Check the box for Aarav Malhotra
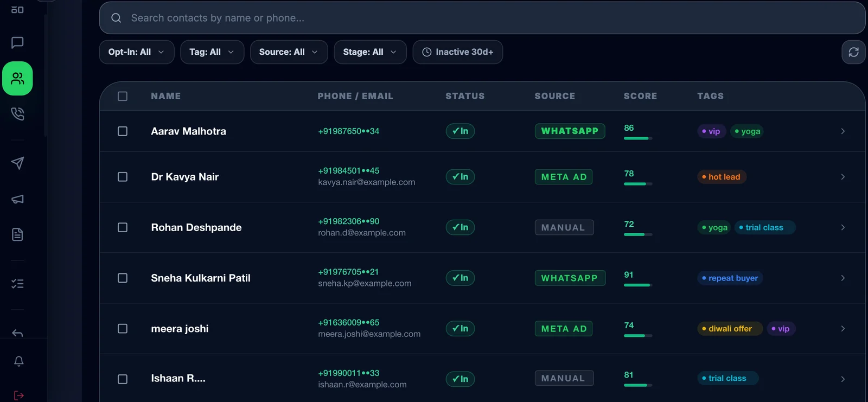 pos(123,131)
